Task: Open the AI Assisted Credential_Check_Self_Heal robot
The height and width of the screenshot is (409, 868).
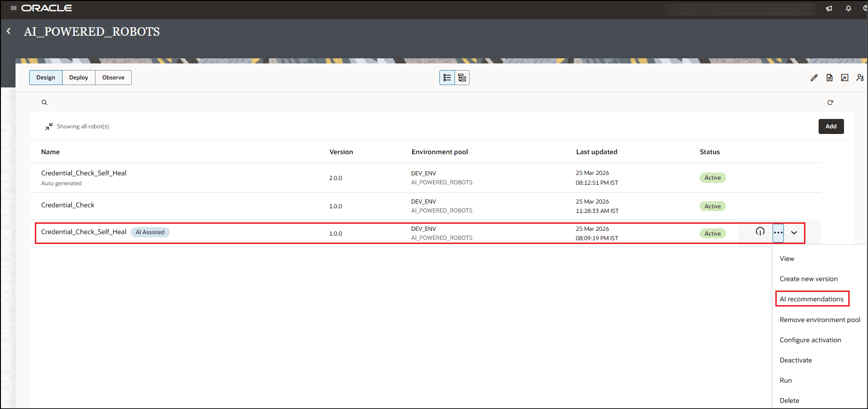Action: tap(84, 232)
